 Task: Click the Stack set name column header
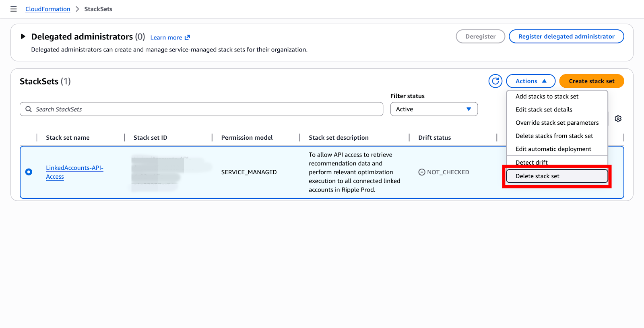point(68,138)
